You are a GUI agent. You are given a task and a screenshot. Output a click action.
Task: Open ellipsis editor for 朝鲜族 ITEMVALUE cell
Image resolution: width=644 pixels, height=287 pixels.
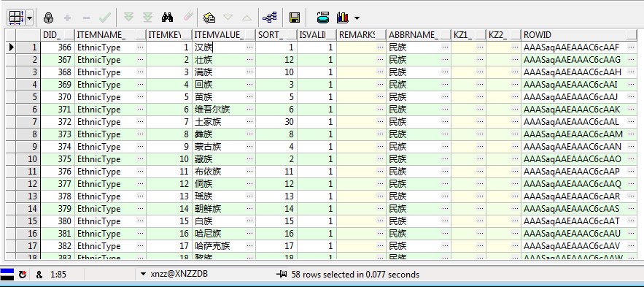point(249,208)
